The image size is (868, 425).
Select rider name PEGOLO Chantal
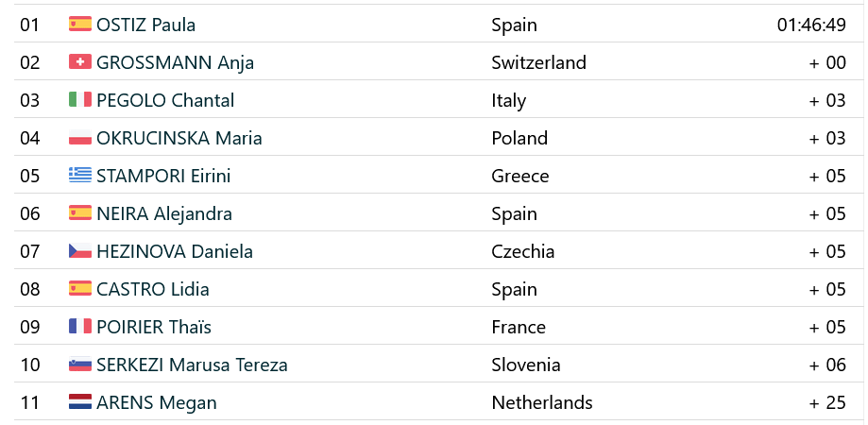[165, 100]
